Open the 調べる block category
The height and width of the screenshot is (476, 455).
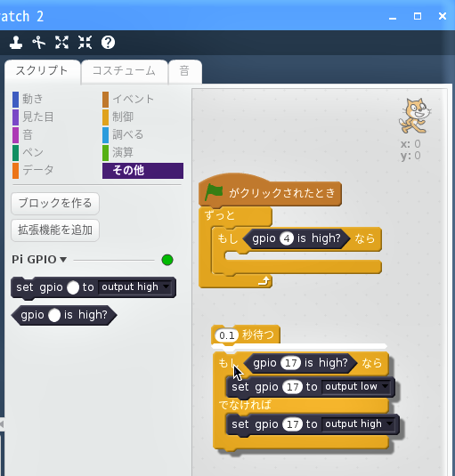coord(123,134)
